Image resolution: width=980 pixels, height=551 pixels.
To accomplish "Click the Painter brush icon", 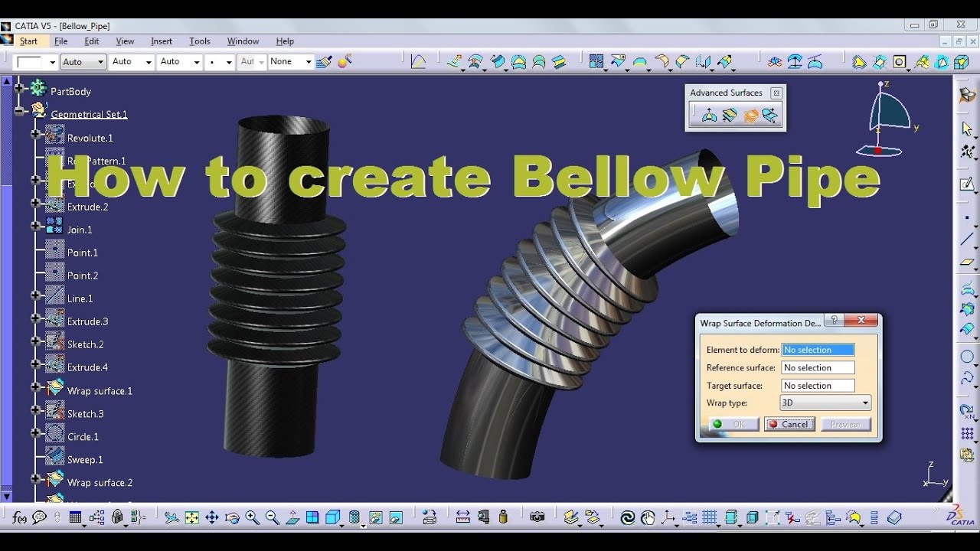I will pos(324,62).
